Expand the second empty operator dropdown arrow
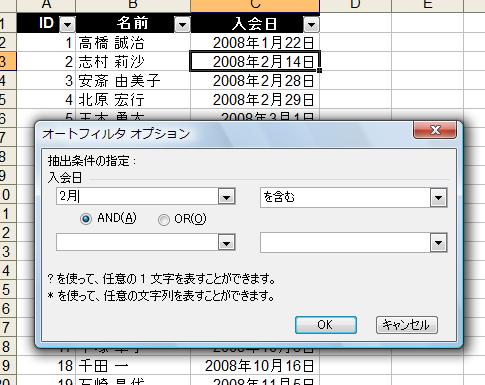 438,243
